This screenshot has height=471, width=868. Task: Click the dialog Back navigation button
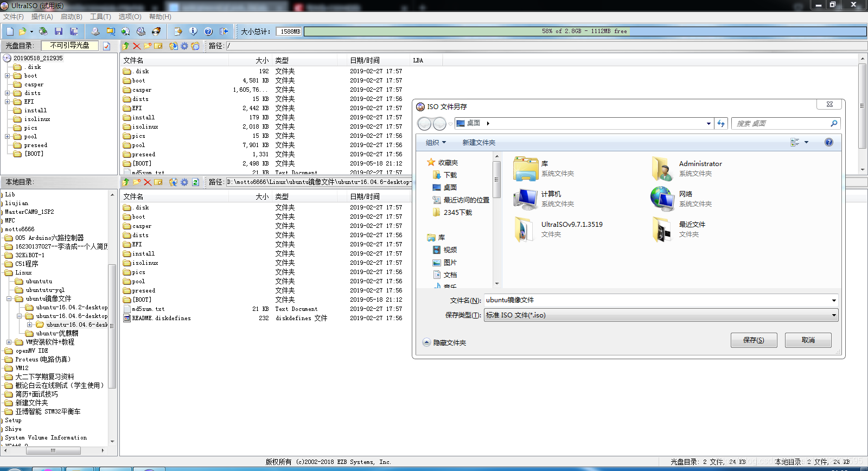(424, 124)
